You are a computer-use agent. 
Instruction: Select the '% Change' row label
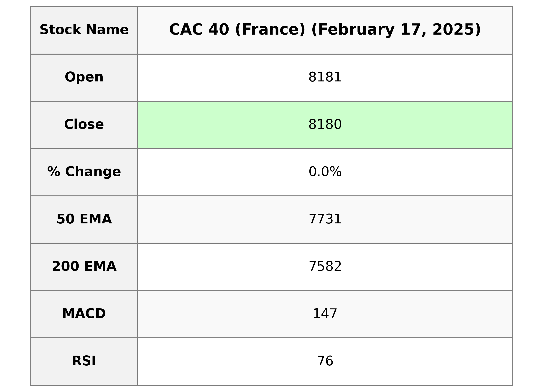pyautogui.click(x=84, y=172)
